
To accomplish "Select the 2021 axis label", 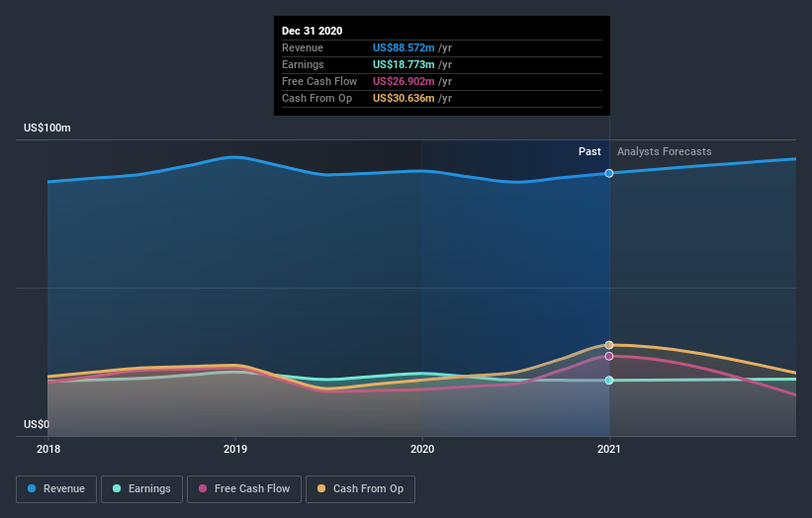I will [x=609, y=449].
